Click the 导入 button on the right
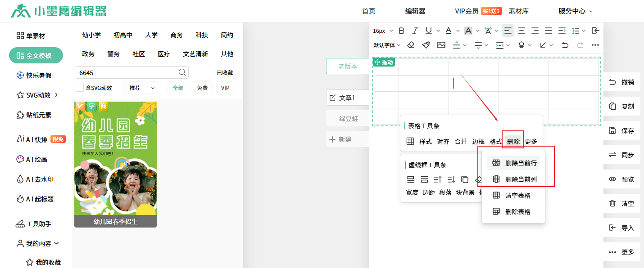The image size is (644, 268). (x=622, y=228)
